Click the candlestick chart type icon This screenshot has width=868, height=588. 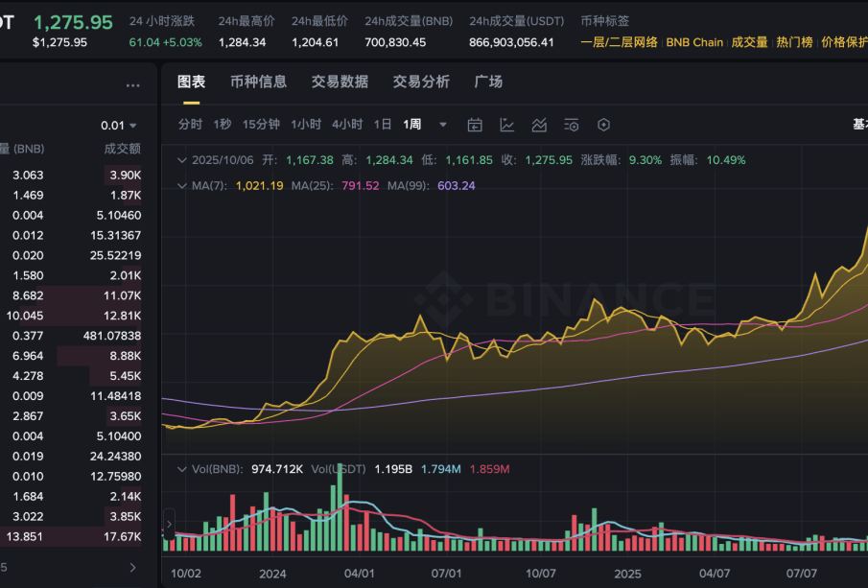coord(475,125)
